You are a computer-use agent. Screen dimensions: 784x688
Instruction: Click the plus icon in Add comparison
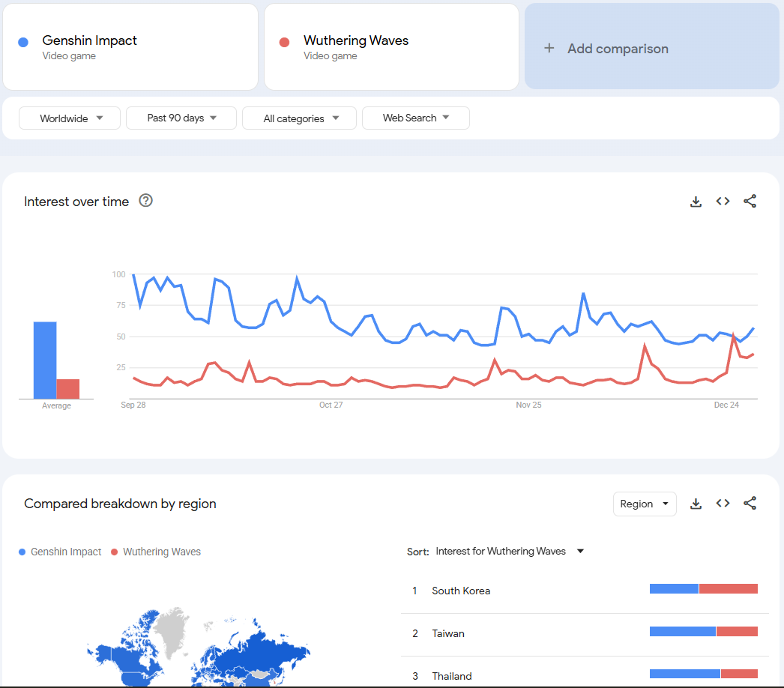pyautogui.click(x=549, y=48)
